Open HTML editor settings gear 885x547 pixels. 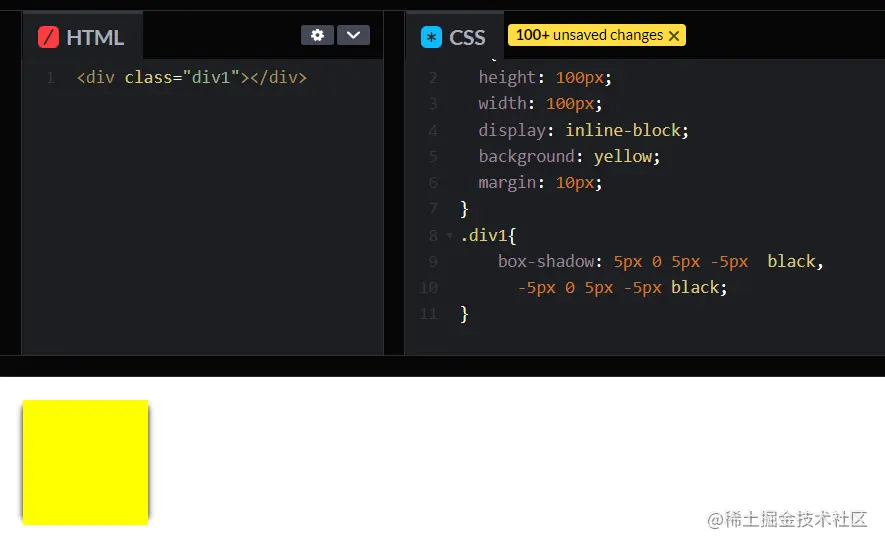pos(317,35)
